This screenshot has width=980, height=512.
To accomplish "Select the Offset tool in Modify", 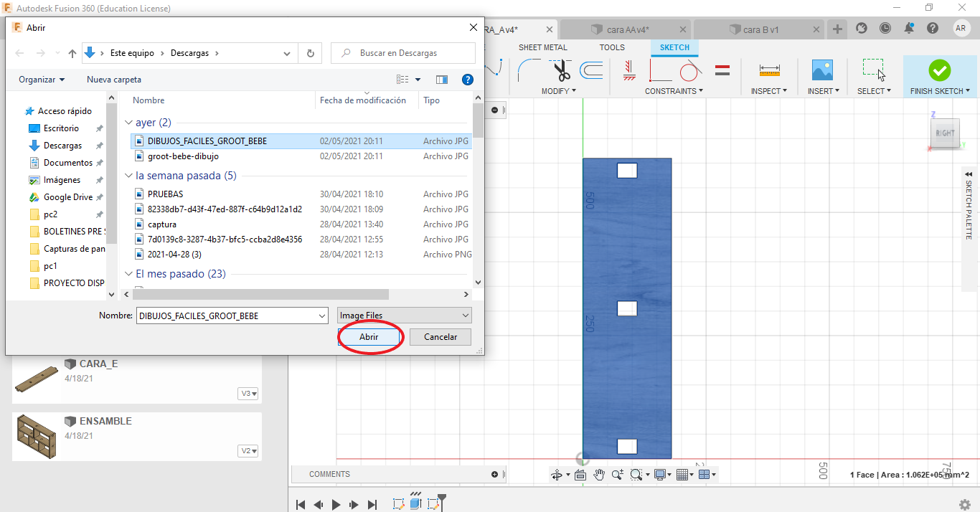I will 591,70.
